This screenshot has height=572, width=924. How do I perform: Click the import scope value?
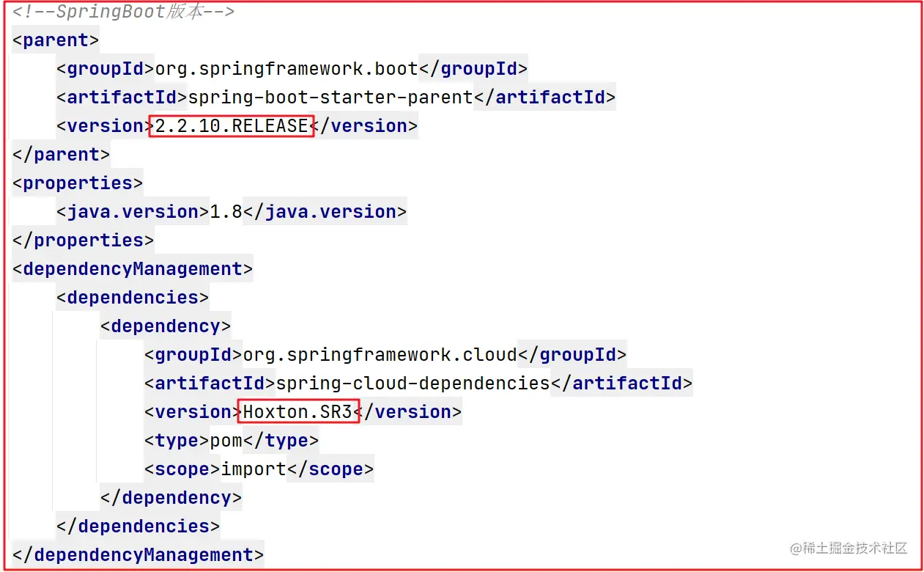pyautogui.click(x=254, y=469)
